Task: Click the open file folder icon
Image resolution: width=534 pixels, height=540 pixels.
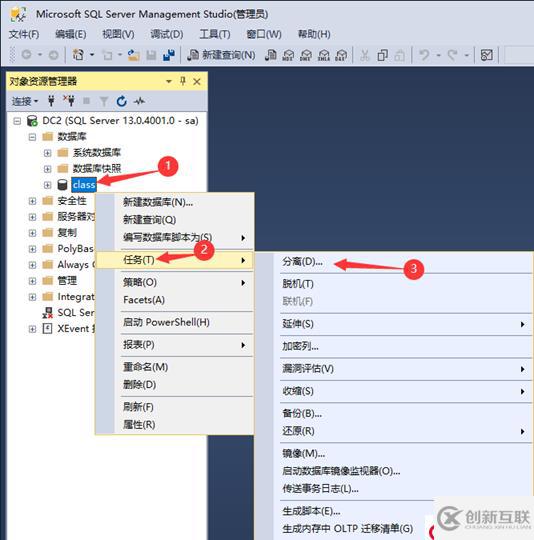Action: (x=134, y=55)
